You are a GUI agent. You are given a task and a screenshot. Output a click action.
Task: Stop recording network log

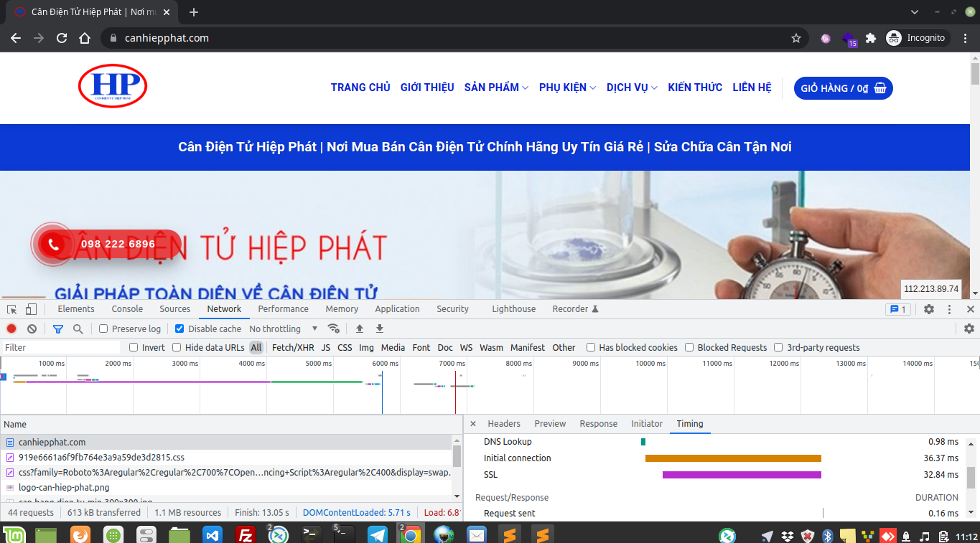(11, 329)
